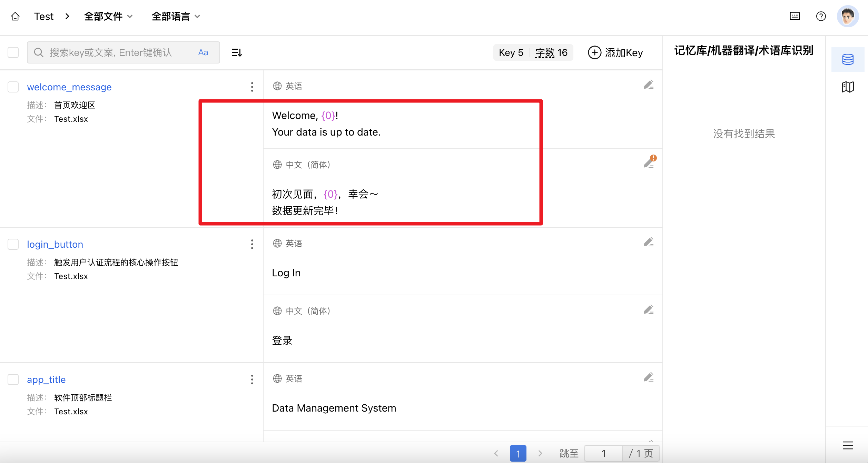Focus the jump-to page number field

coord(604,453)
